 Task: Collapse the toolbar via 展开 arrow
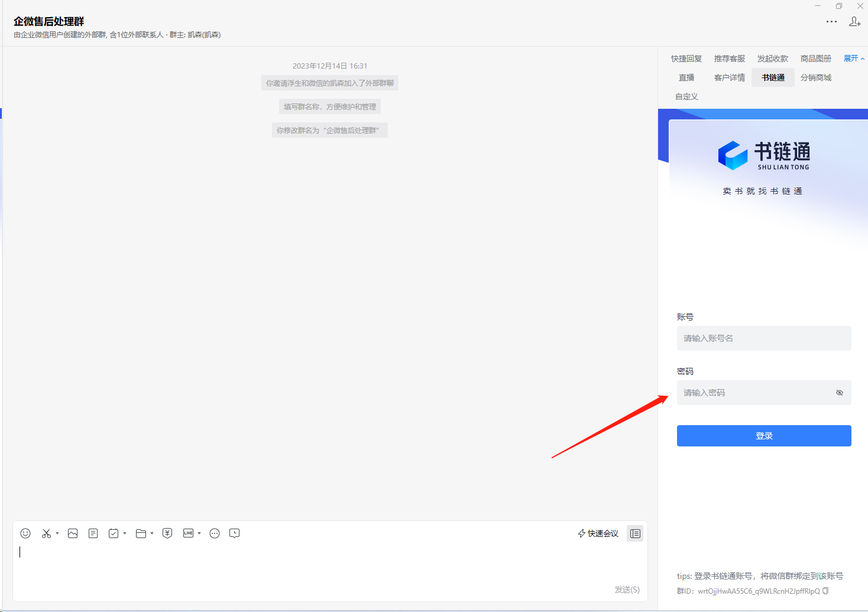pyautogui.click(x=854, y=59)
